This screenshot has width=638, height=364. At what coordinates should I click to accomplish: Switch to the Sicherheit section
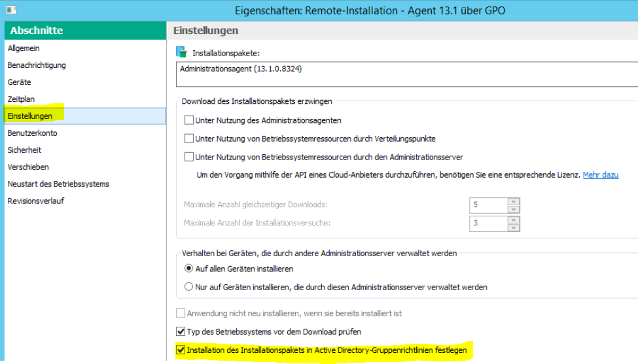[24, 150]
